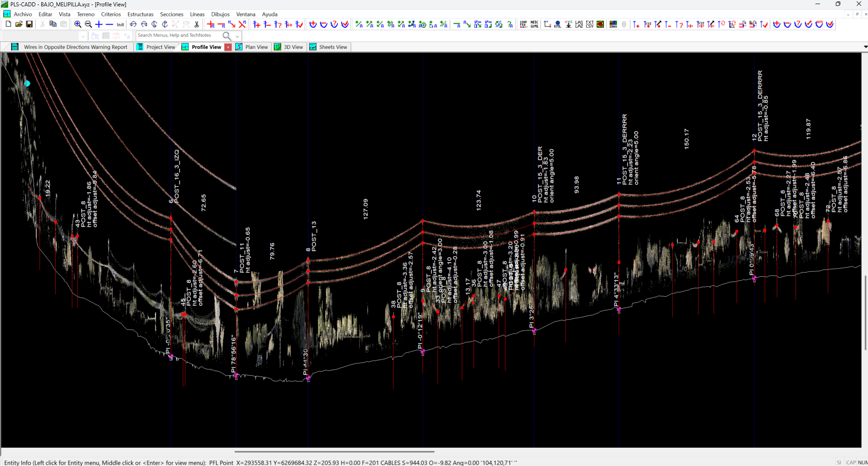Switch to the Project View tab
The width and height of the screenshot is (868, 466).
point(156,47)
